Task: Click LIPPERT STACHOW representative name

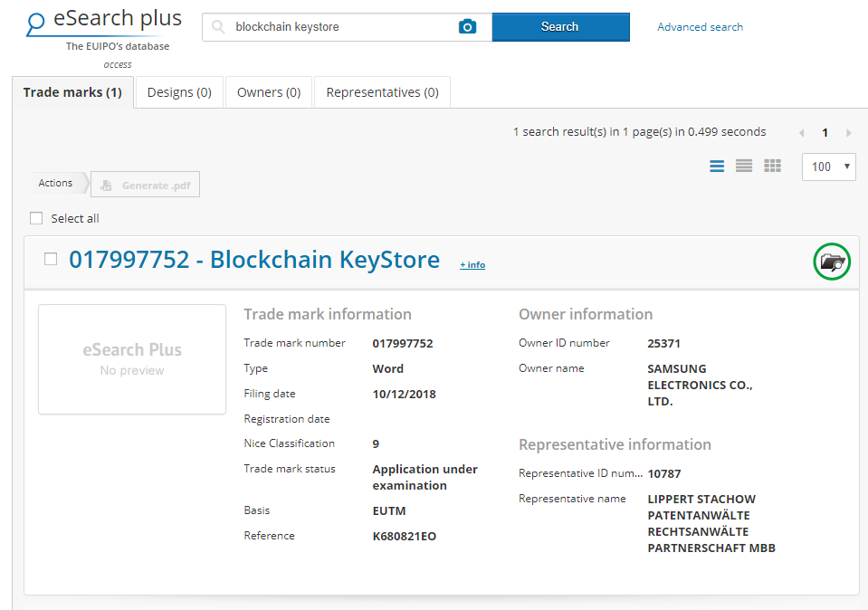Action: click(x=711, y=523)
